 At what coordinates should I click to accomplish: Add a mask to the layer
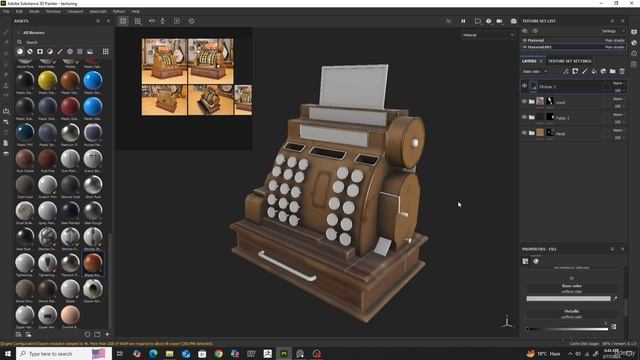click(575, 71)
